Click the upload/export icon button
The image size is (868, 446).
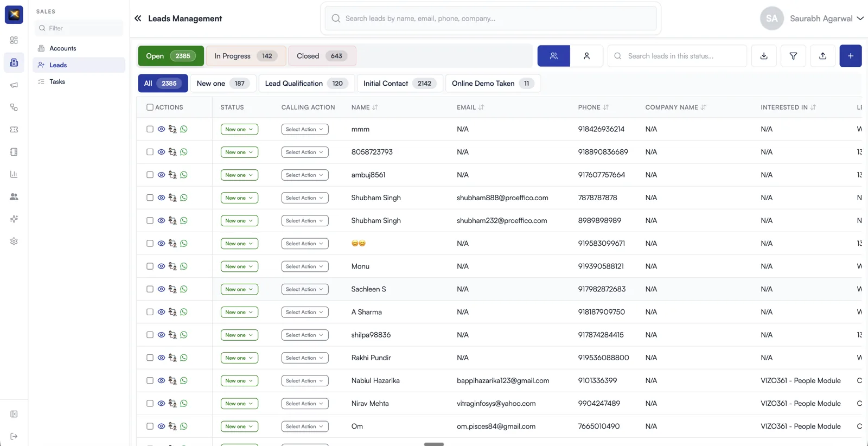(822, 56)
